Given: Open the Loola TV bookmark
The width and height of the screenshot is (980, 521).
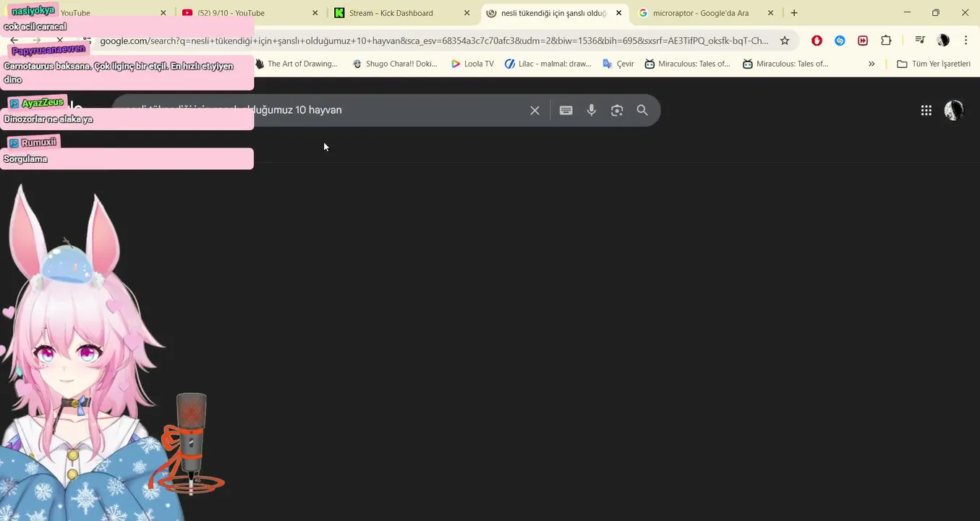Looking at the screenshot, I should pyautogui.click(x=472, y=64).
